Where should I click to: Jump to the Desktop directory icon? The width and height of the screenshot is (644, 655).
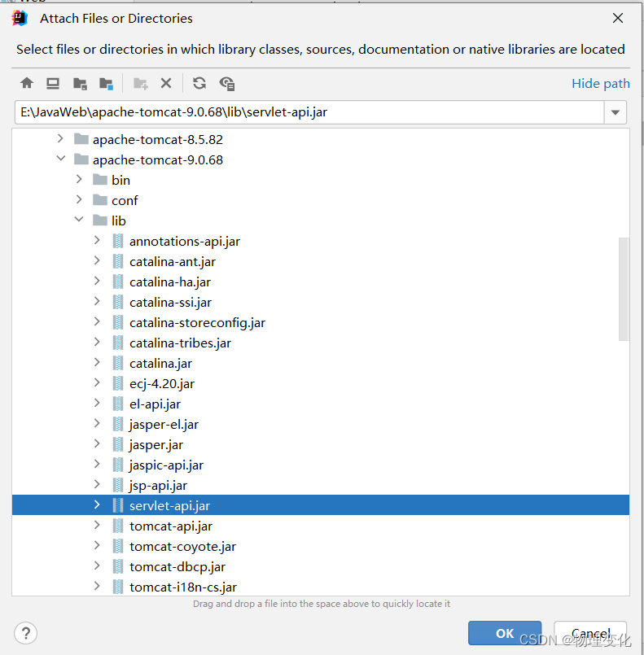point(53,83)
